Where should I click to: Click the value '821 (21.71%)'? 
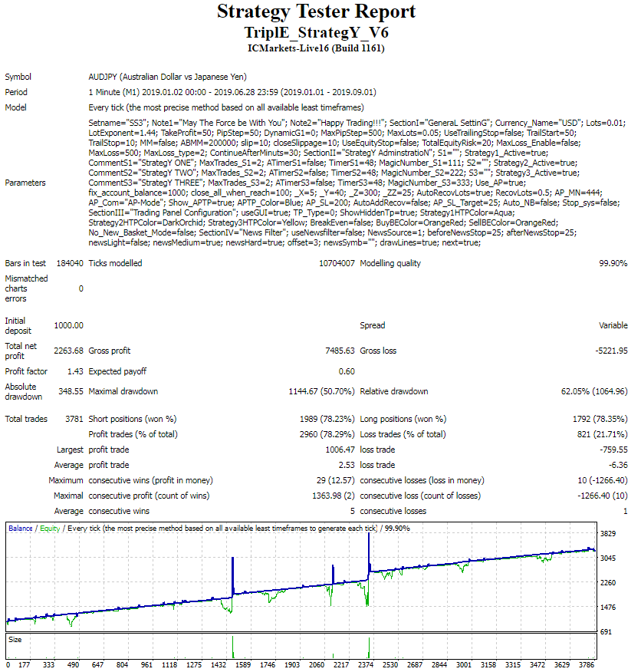click(x=602, y=434)
